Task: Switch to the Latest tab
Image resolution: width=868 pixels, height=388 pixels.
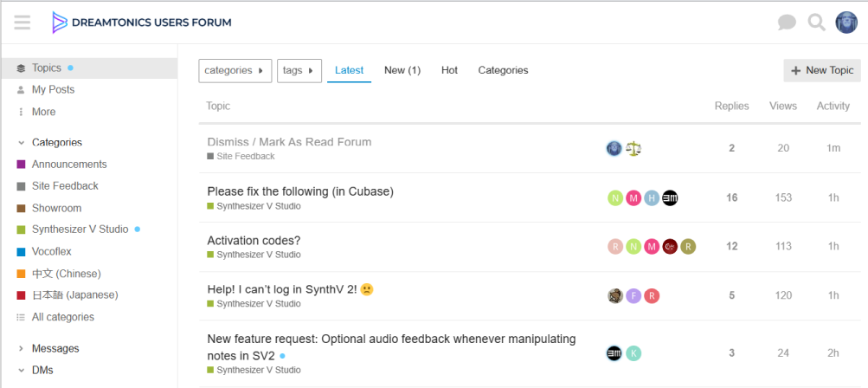Action: click(350, 70)
